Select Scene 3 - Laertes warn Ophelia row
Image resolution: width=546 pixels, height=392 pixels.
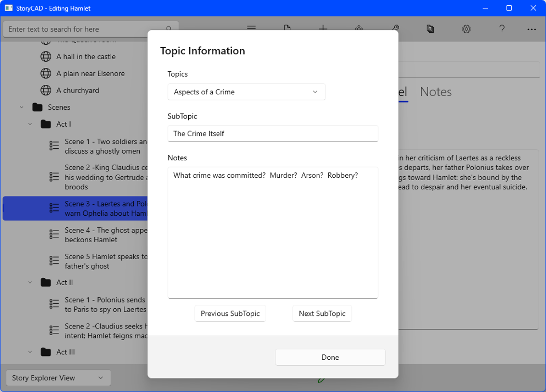(75, 208)
